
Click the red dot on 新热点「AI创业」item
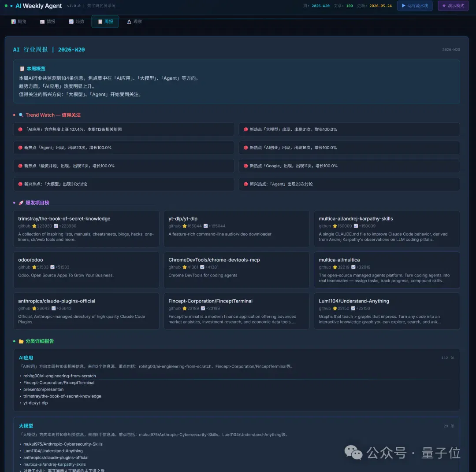245,148
